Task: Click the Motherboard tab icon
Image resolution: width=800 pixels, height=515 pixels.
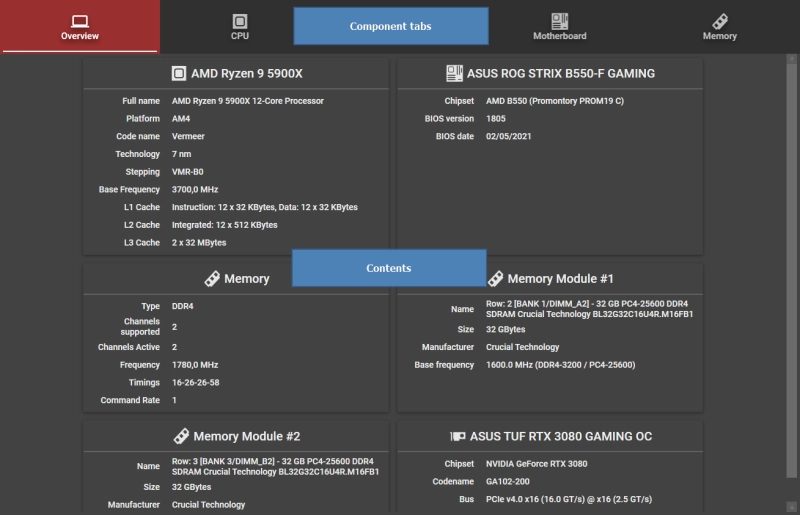Action: pos(560,21)
